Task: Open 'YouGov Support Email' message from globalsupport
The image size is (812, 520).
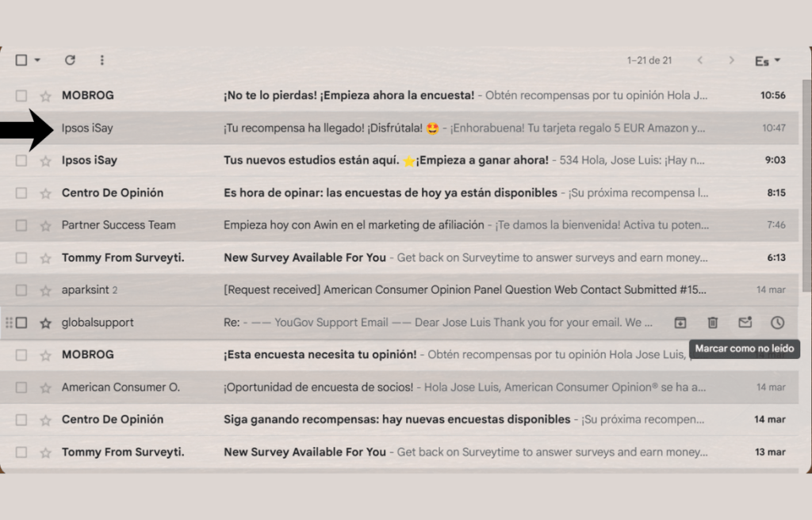Action: tap(400, 322)
